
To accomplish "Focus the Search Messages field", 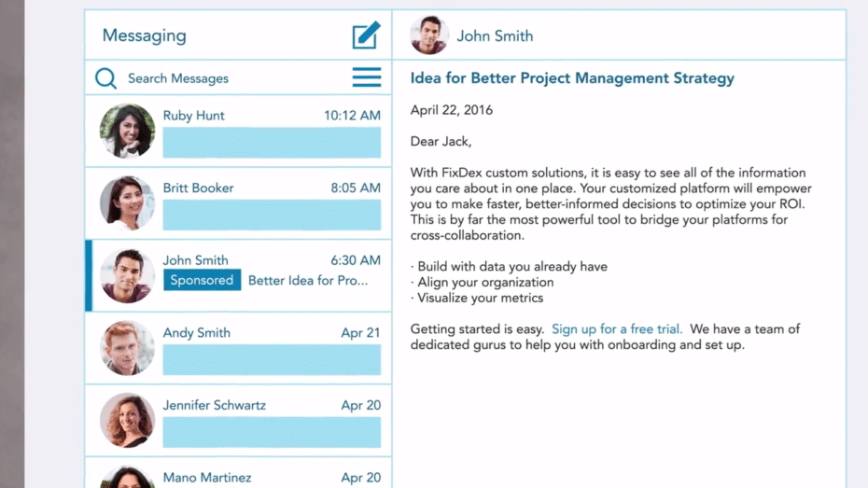I will pos(238,78).
